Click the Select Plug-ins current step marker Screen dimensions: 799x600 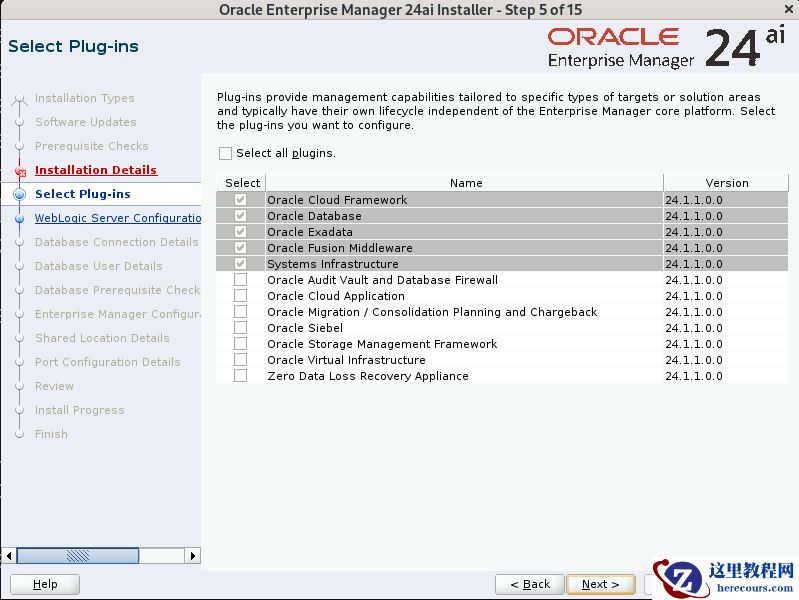[20, 194]
